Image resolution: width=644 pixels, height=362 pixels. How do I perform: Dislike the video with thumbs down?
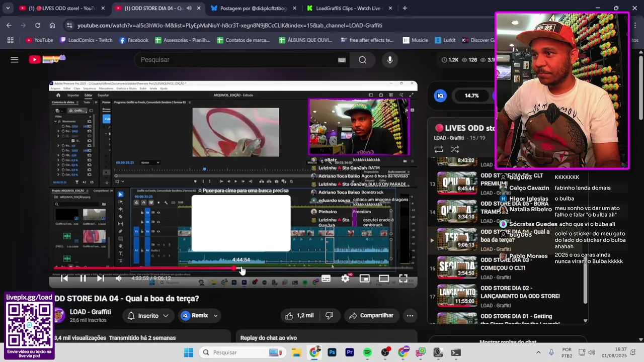click(x=330, y=316)
